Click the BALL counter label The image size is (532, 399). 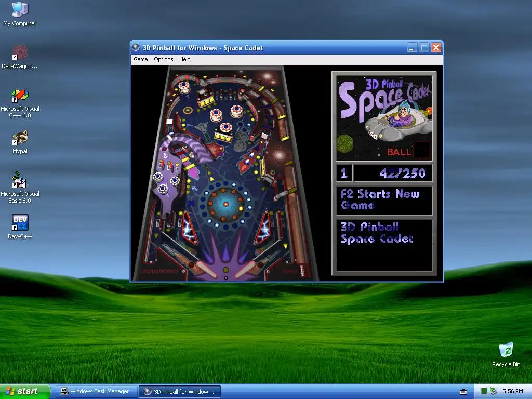point(399,152)
